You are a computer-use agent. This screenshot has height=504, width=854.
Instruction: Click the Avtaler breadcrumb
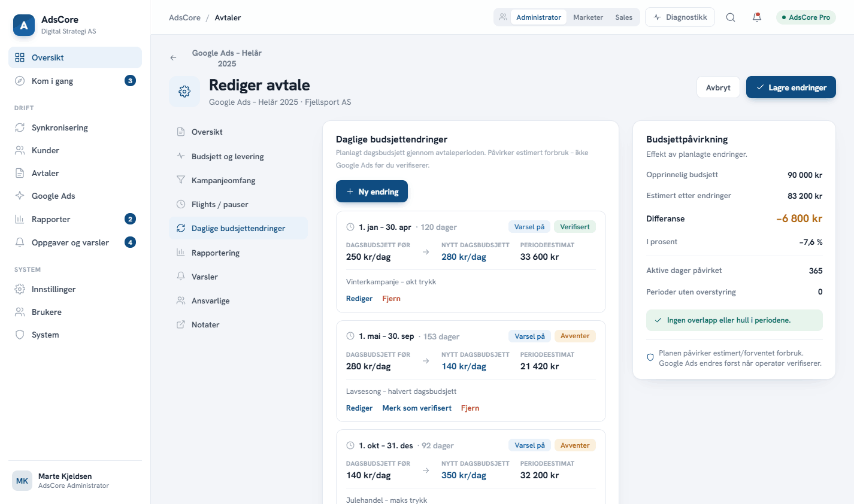(228, 17)
